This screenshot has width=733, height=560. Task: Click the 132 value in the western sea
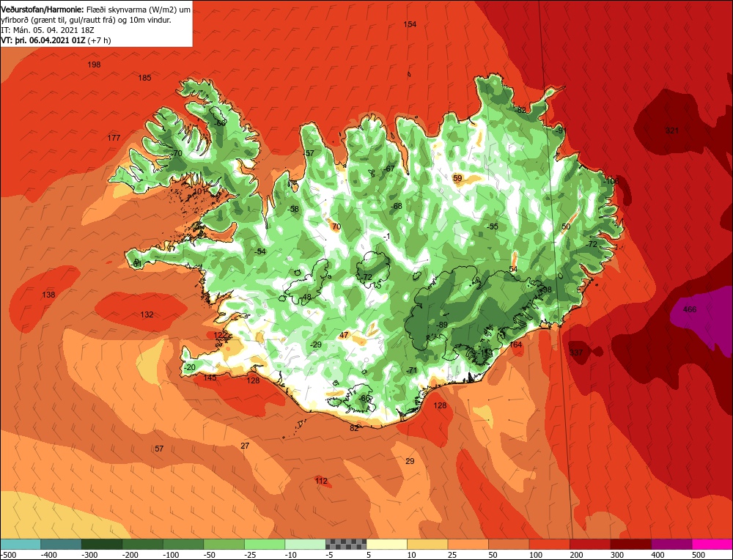click(147, 314)
